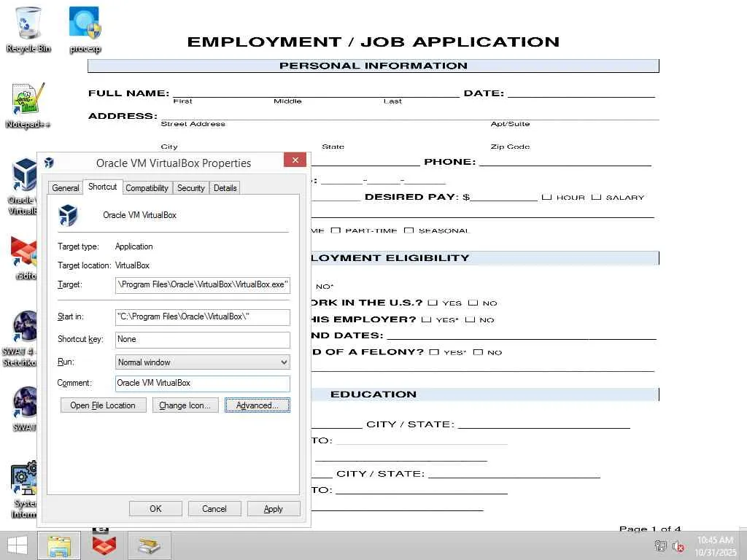Open the Advanced shortcut options
This screenshot has width=747, height=560.
(x=258, y=405)
